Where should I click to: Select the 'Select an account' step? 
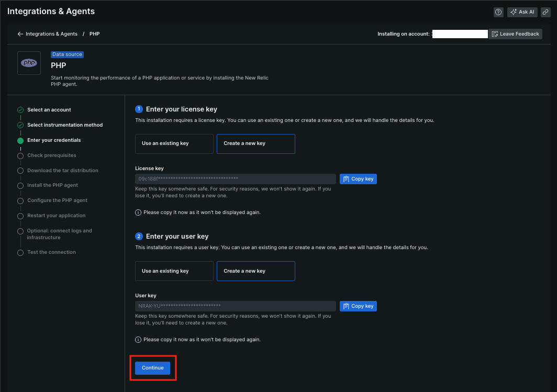point(49,110)
